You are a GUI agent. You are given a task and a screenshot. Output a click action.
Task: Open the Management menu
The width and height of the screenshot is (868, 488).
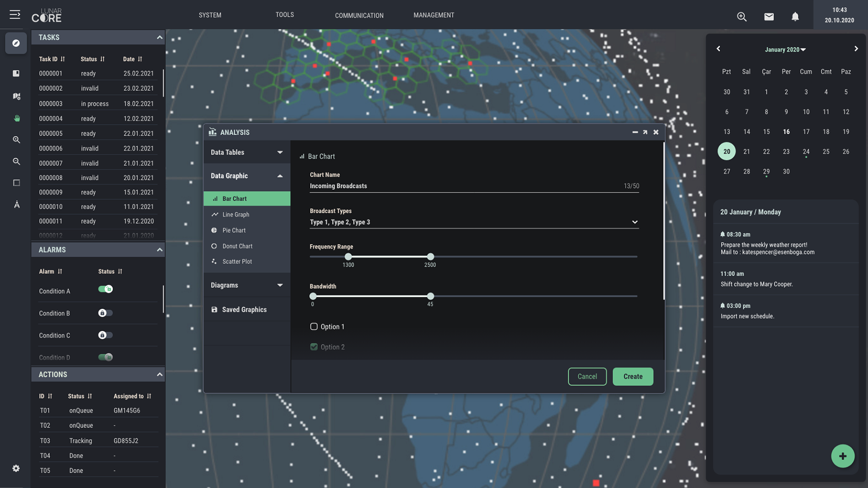click(x=434, y=15)
